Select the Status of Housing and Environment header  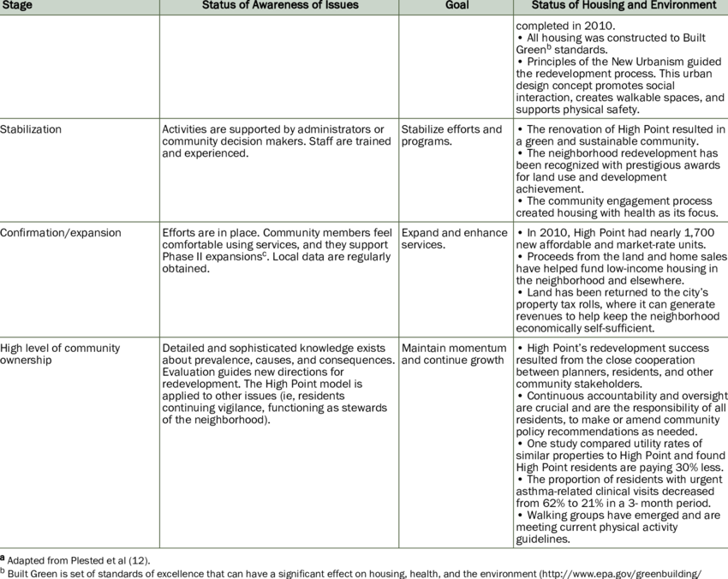623,5
